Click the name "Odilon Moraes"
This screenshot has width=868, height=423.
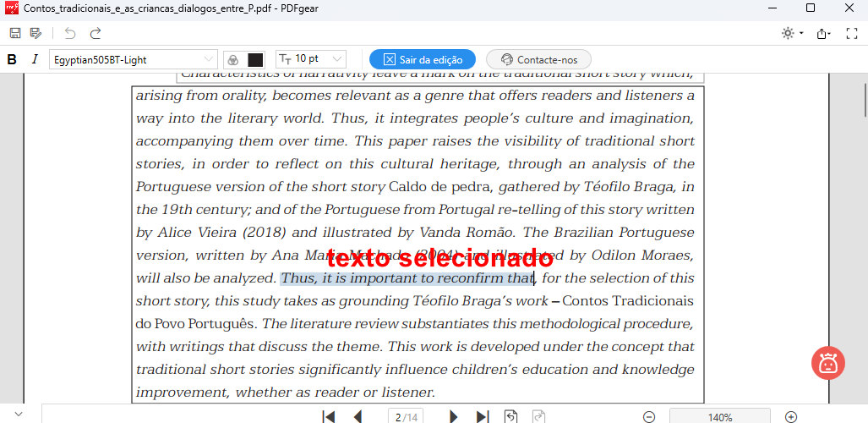(x=642, y=255)
